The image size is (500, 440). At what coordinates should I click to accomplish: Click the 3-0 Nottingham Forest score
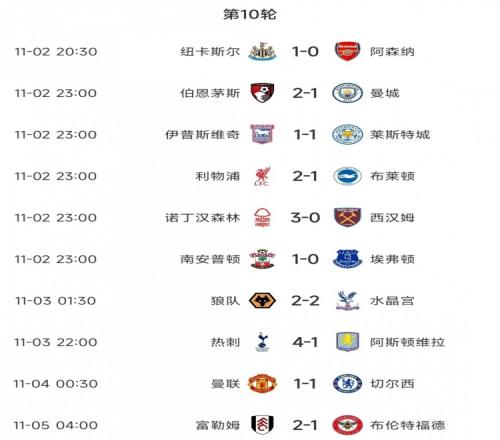305,217
